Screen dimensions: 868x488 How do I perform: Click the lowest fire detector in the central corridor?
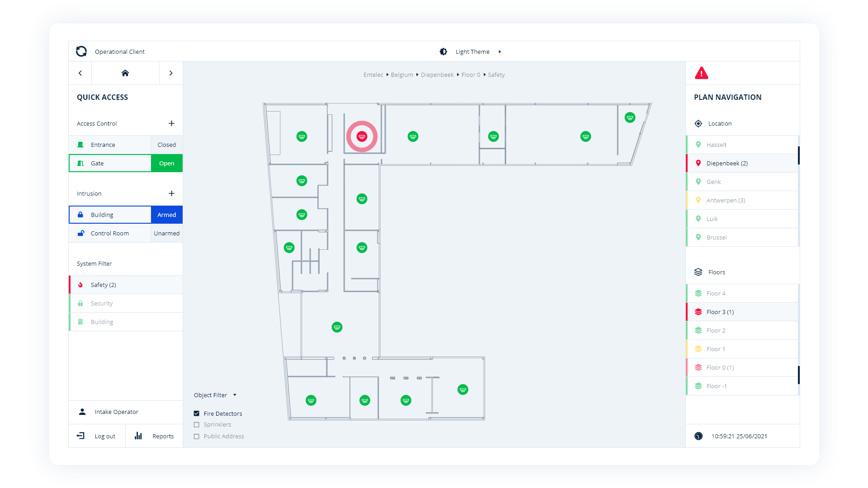[x=337, y=327]
